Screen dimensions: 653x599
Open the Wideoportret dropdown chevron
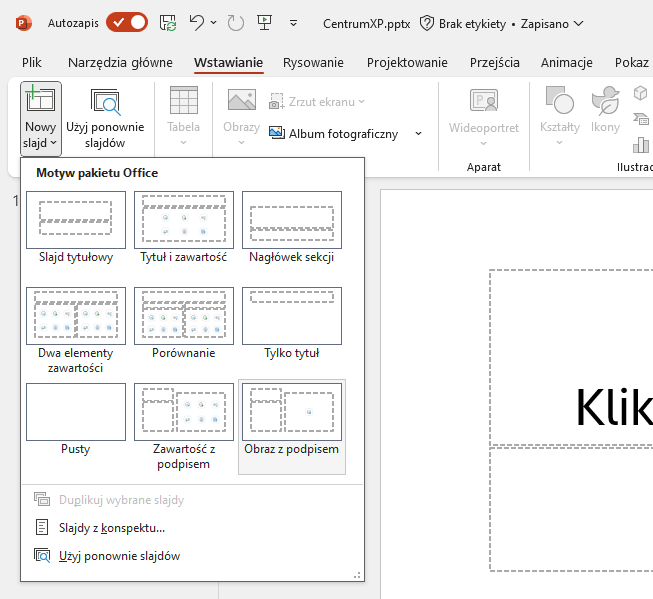[x=484, y=143]
